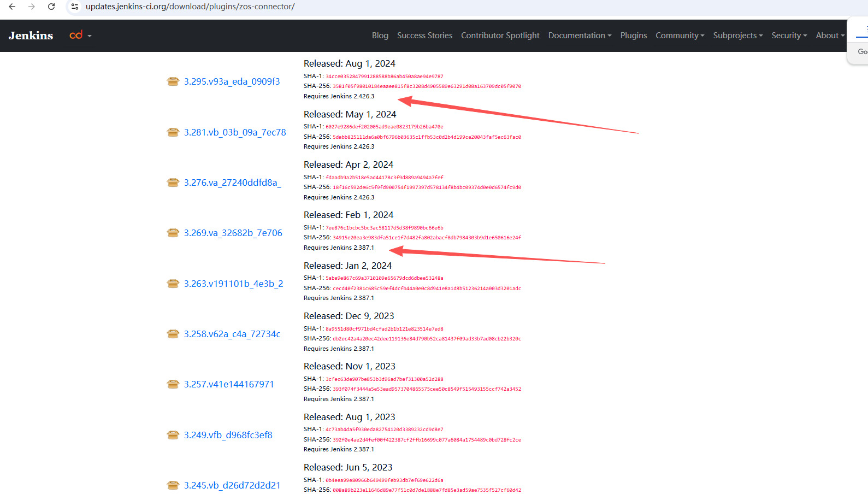Image resolution: width=868 pixels, height=494 pixels.
Task: Download version 3.263.v191101b_4e3b_2
Action: pos(234,284)
